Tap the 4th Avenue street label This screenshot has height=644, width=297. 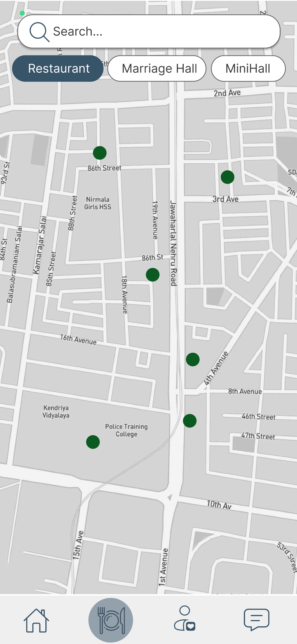coord(216,368)
